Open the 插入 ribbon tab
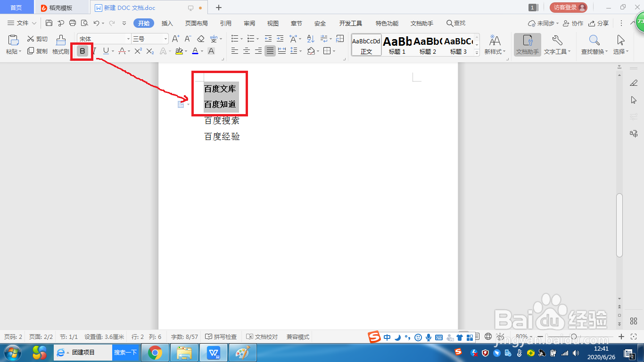This screenshot has width=644, height=362. coord(167,23)
